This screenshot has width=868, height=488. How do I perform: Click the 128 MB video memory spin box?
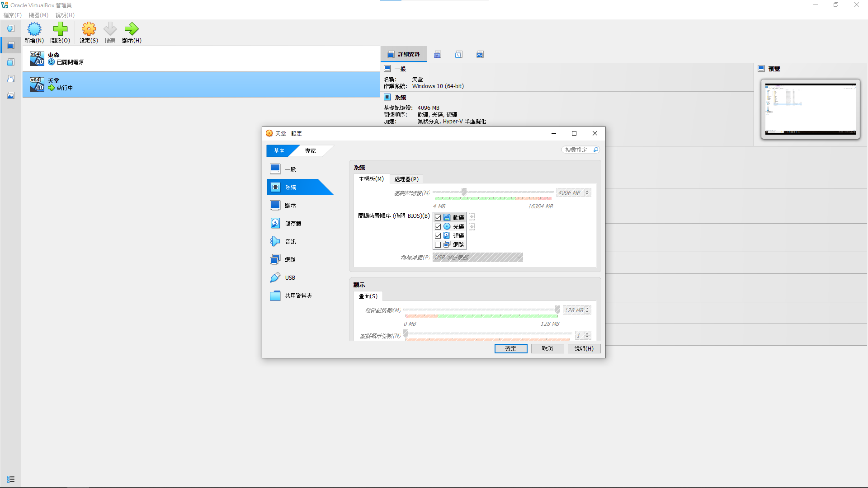(576, 310)
